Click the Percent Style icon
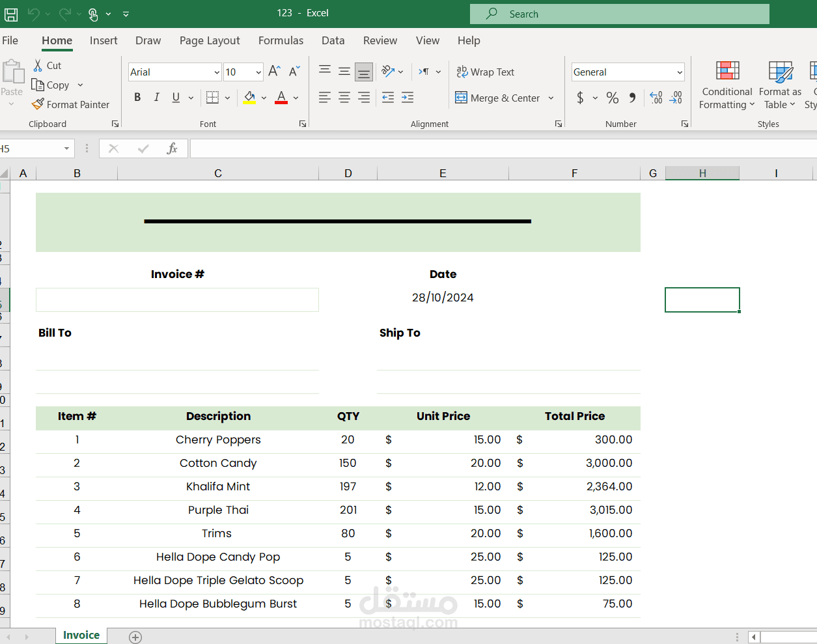 pyautogui.click(x=613, y=98)
